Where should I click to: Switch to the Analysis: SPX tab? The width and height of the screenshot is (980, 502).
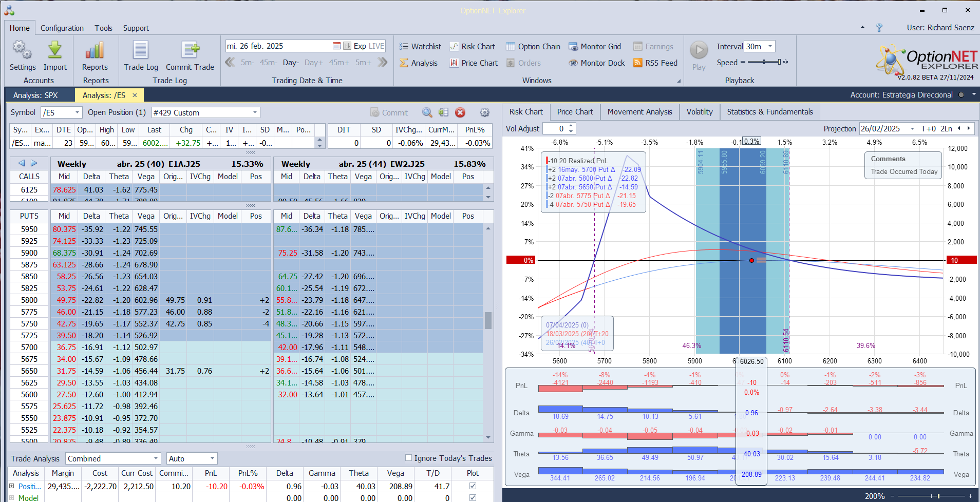[x=35, y=95]
